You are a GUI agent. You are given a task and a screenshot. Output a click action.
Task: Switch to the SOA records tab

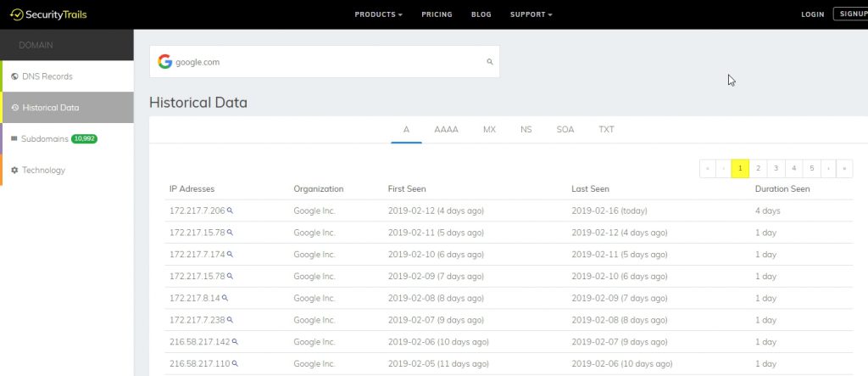point(565,130)
